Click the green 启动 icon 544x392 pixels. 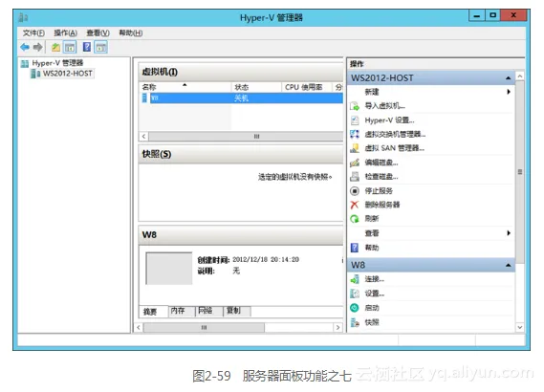[355, 308]
